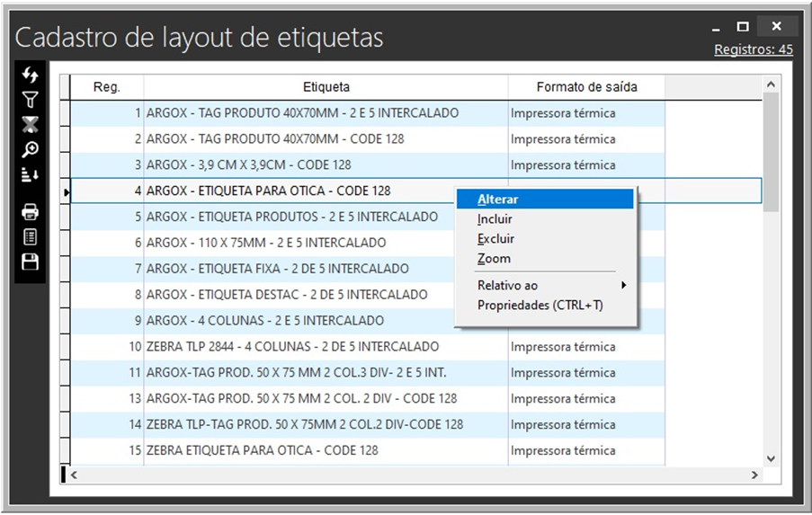Click the magnifier search icon
The height and width of the screenshot is (515, 812).
[30, 149]
